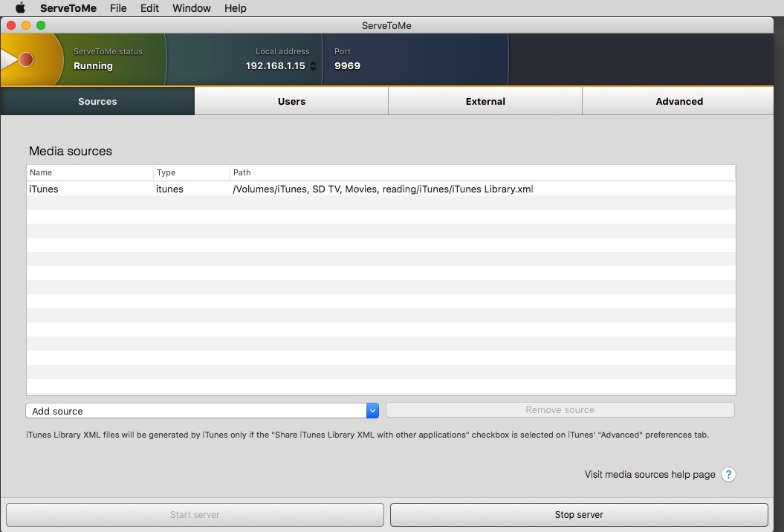
Task: Open the File menu
Action: click(118, 8)
